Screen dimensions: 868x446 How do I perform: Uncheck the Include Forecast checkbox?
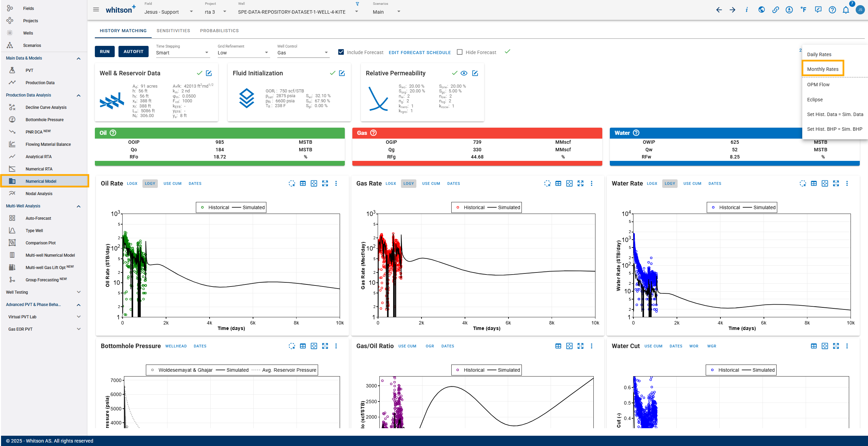(341, 52)
